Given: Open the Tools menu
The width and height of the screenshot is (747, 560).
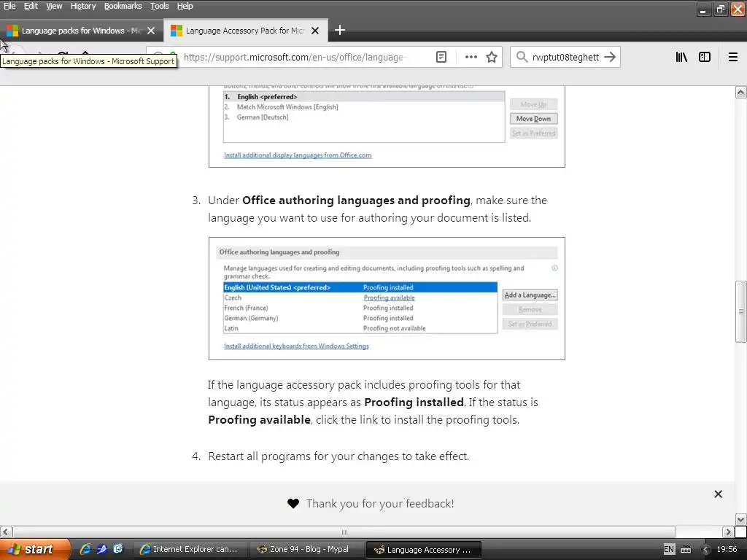Looking at the screenshot, I should (159, 6).
